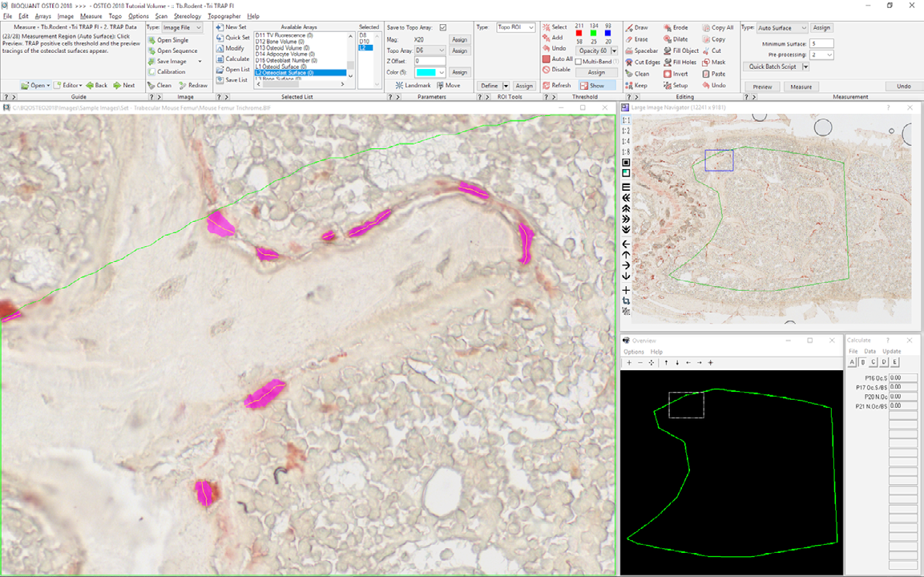Click Undo in Measurement panel
Image resolution: width=924 pixels, height=577 pixels.
coord(904,86)
